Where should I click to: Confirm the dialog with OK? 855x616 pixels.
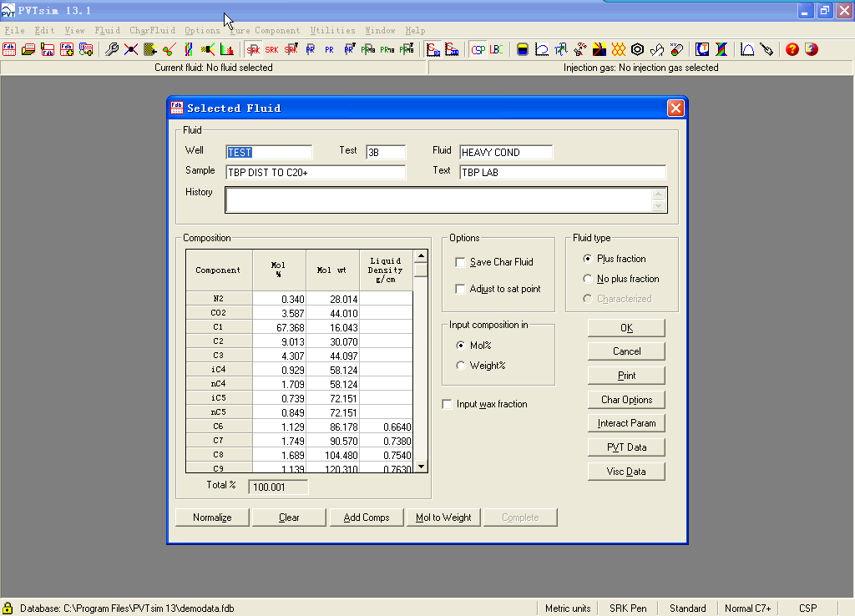pyautogui.click(x=626, y=328)
